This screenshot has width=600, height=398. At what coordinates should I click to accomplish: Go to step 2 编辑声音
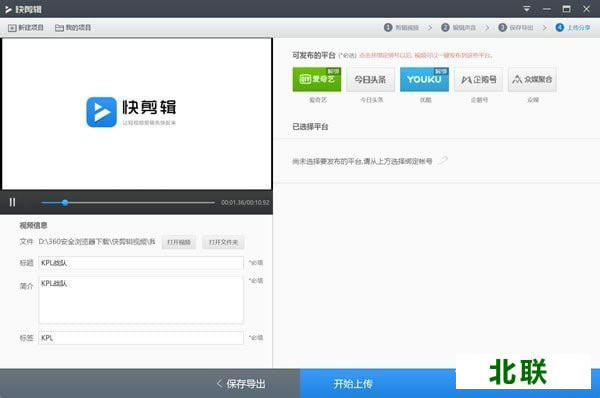(x=458, y=28)
